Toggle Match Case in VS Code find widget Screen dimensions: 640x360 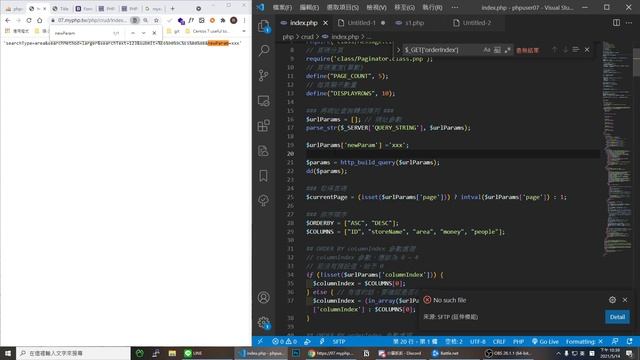487,50
